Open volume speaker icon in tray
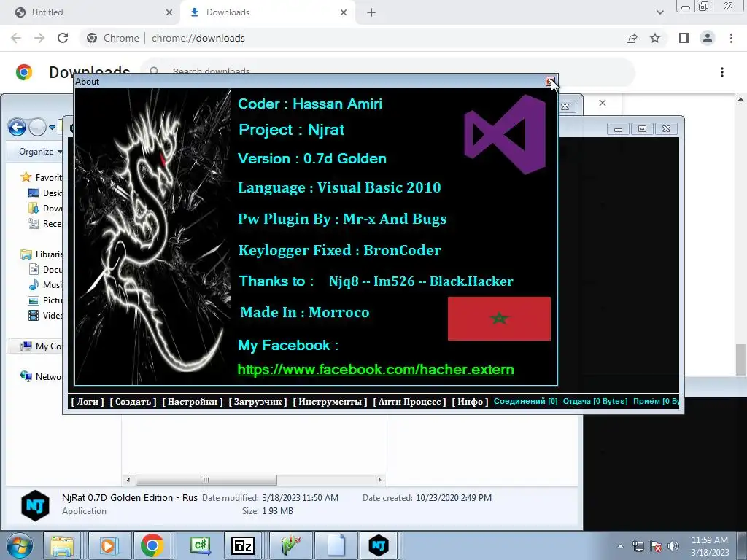 [673, 546]
